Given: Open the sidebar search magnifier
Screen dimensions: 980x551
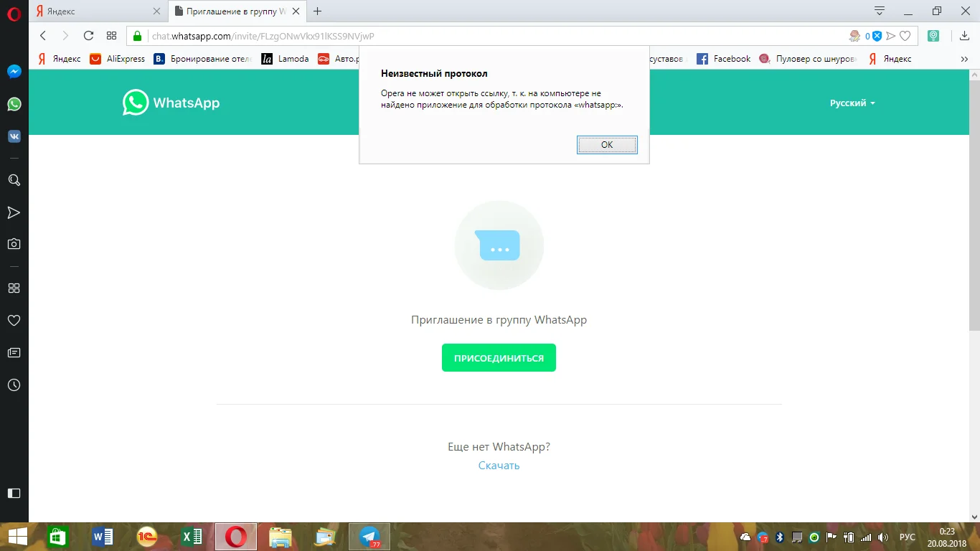Looking at the screenshot, I should tap(14, 180).
